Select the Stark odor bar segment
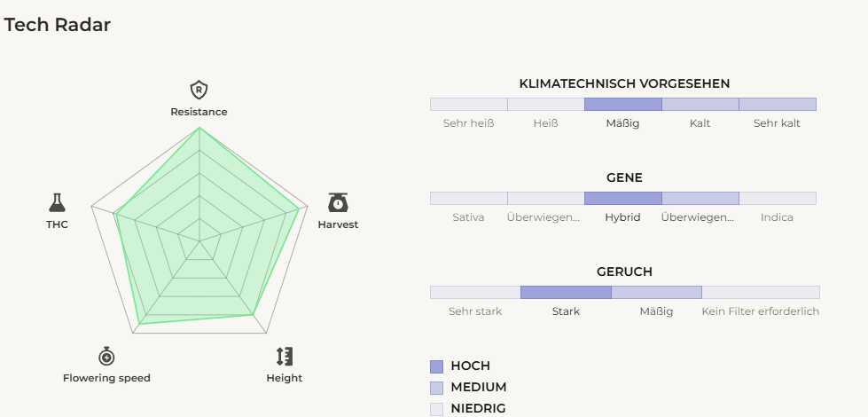Viewport: 868px width, 417px height. (566, 293)
